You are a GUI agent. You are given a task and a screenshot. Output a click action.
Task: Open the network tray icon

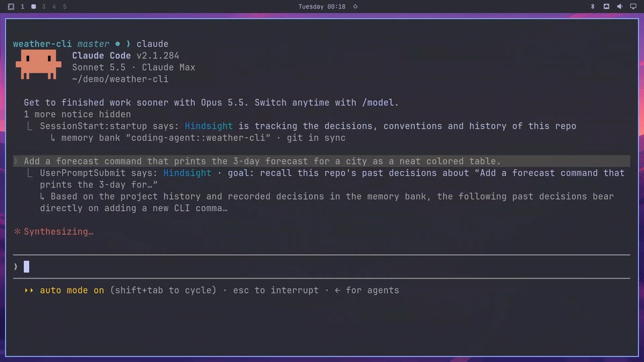click(x=606, y=6)
